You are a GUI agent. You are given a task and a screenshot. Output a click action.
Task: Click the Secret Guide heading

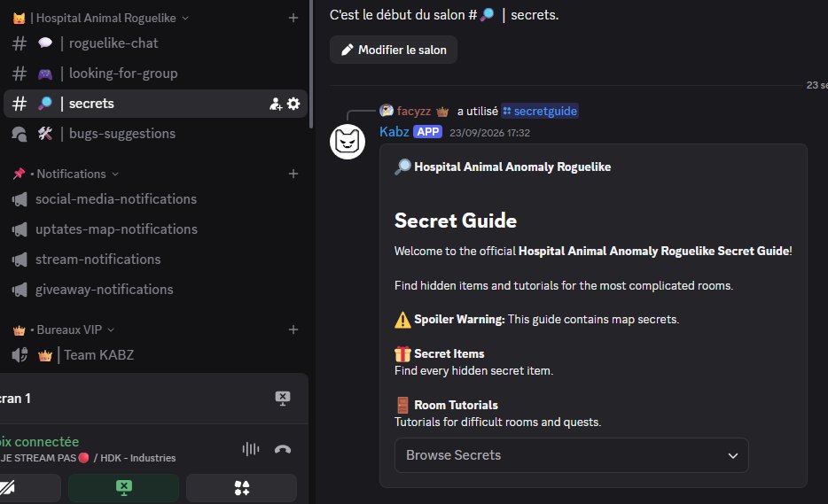click(456, 221)
